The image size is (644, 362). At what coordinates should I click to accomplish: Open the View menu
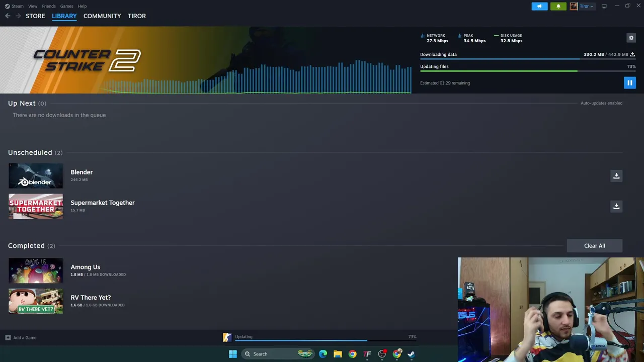(33, 6)
